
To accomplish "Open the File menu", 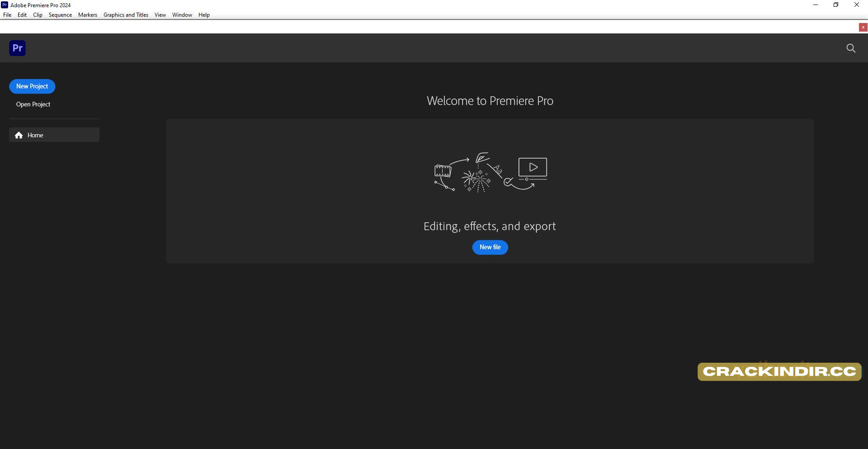I will click(7, 15).
